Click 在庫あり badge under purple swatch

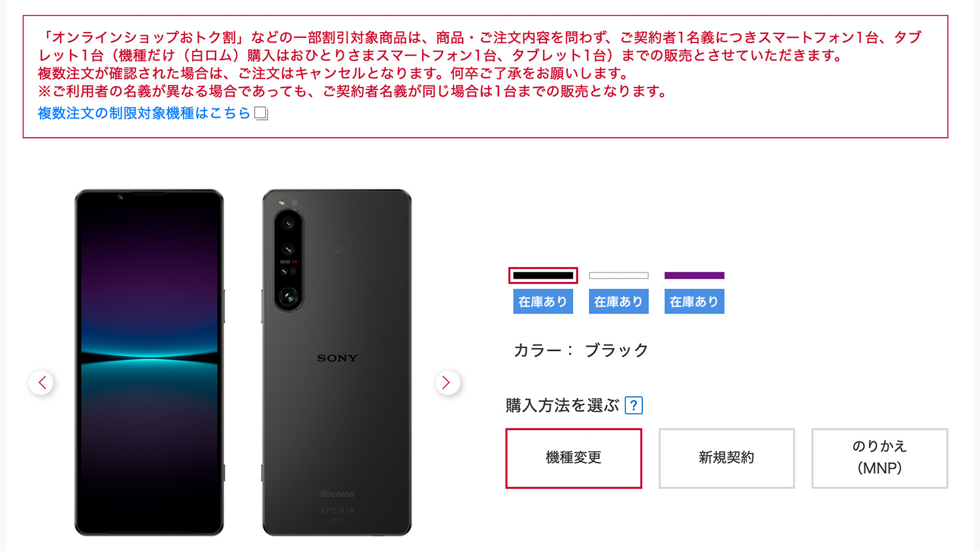(x=694, y=302)
